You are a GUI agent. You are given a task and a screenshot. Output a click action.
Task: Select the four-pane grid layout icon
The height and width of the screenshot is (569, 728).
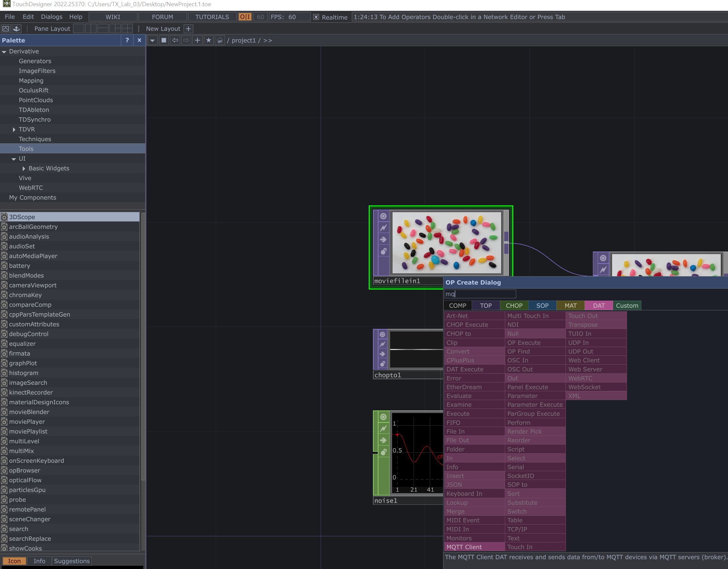tap(127, 29)
